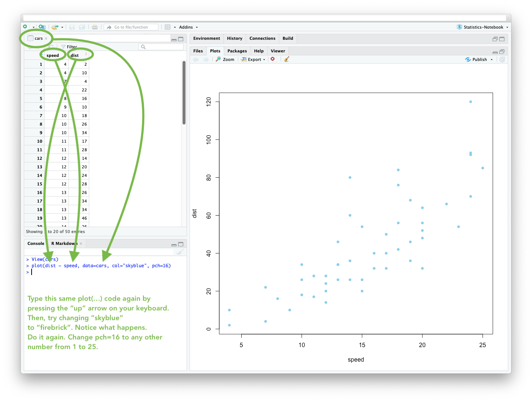Remove current plot with the red X icon
The image size is (532, 401).
pos(273,59)
